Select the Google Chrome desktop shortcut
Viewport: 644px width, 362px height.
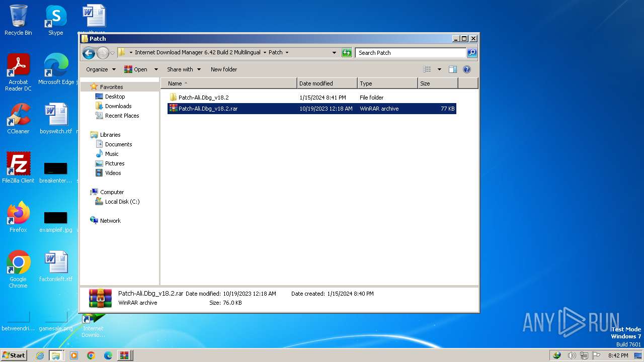18,269
